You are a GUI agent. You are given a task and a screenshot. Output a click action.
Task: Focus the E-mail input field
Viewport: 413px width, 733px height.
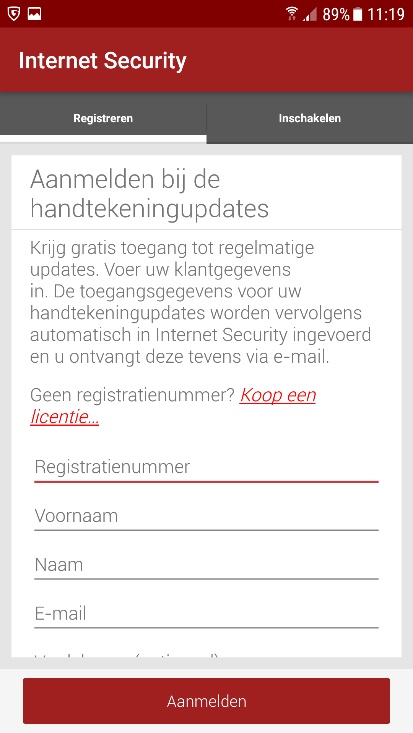coord(206,614)
